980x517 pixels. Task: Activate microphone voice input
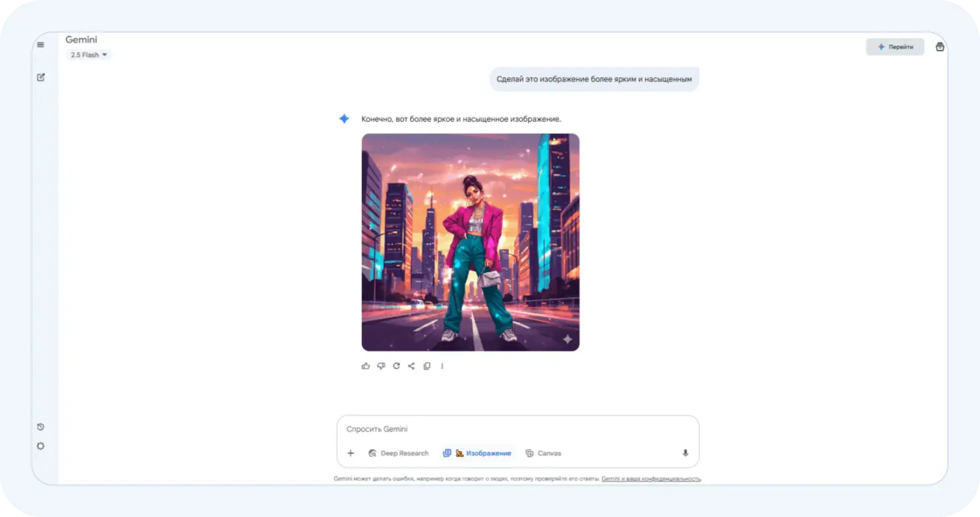pos(685,453)
